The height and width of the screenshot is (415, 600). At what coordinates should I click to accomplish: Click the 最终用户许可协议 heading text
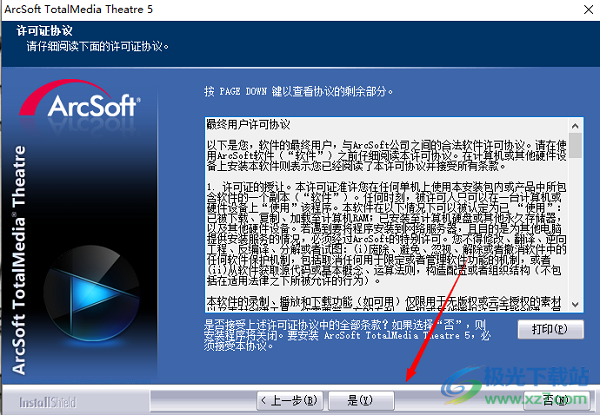point(248,125)
